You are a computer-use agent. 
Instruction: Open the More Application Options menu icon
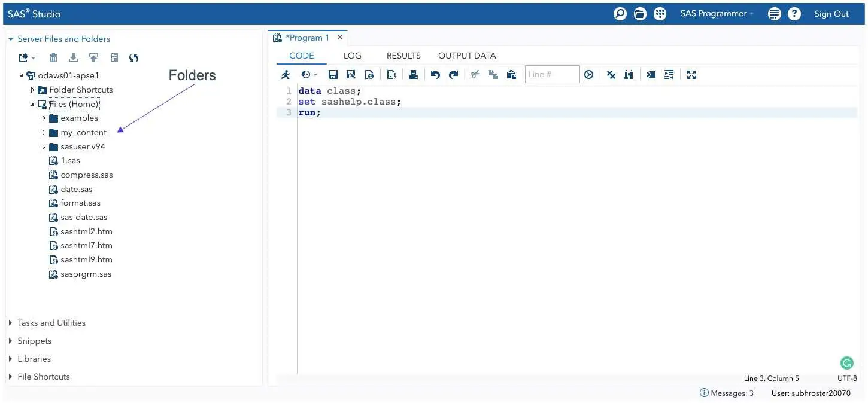coord(775,14)
